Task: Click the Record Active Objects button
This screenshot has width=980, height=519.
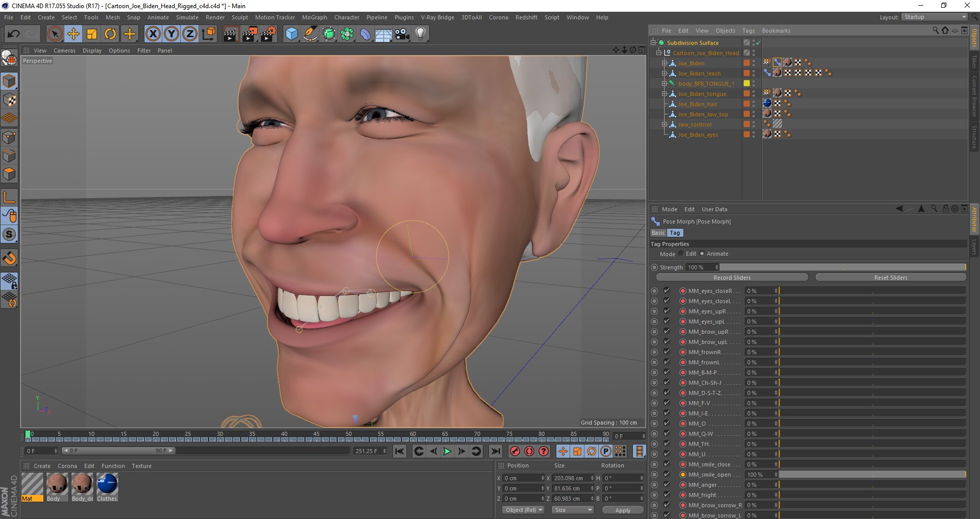Action: click(515, 451)
